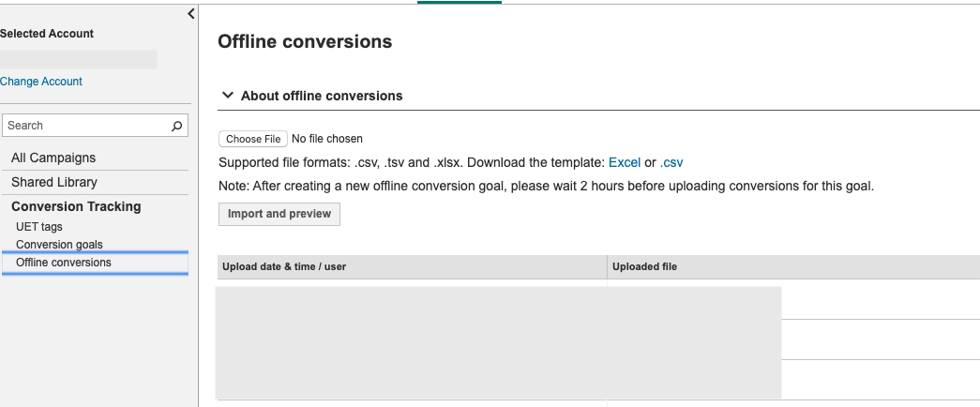Go to UET tags page
The width and height of the screenshot is (980, 407).
point(39,227)
